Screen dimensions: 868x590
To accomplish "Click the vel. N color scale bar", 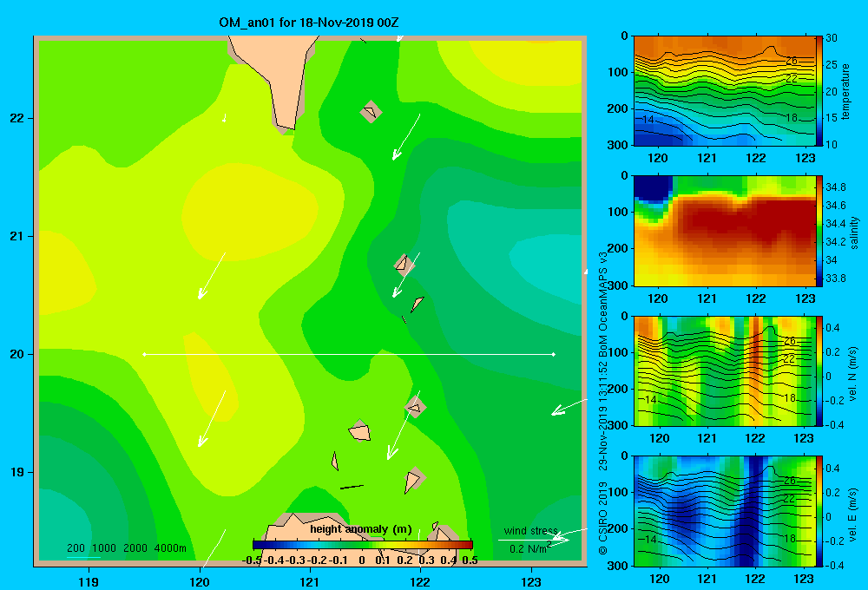I will (x=819, y=370).
